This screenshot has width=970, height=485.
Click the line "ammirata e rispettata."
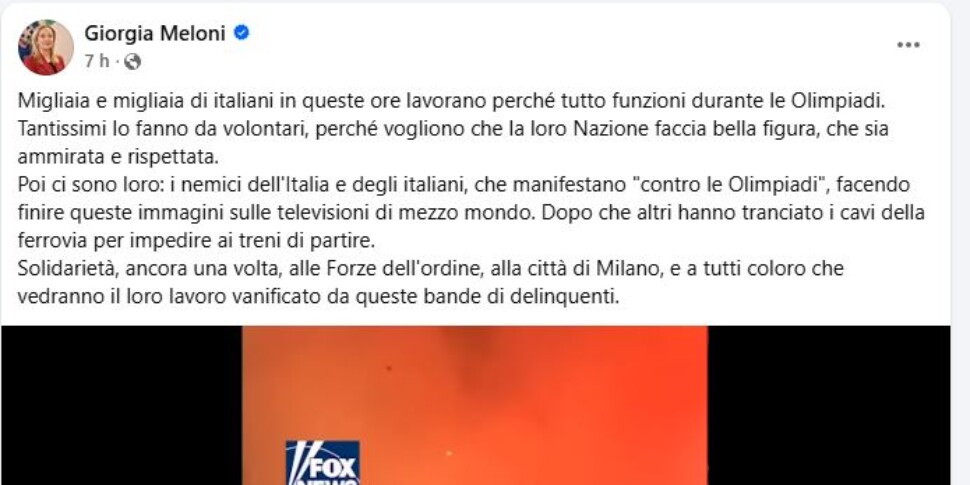tap(118, 157)
